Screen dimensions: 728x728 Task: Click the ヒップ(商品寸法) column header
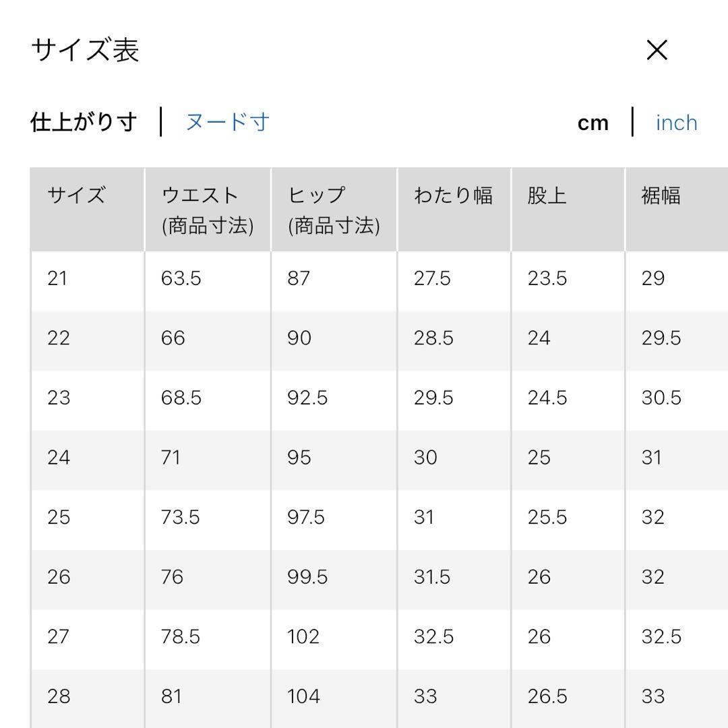pos(334,210)
